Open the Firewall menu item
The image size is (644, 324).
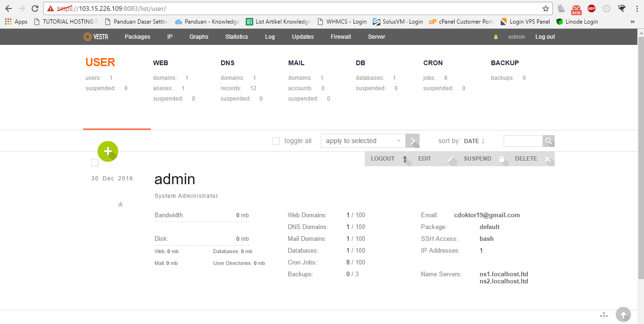340,36
